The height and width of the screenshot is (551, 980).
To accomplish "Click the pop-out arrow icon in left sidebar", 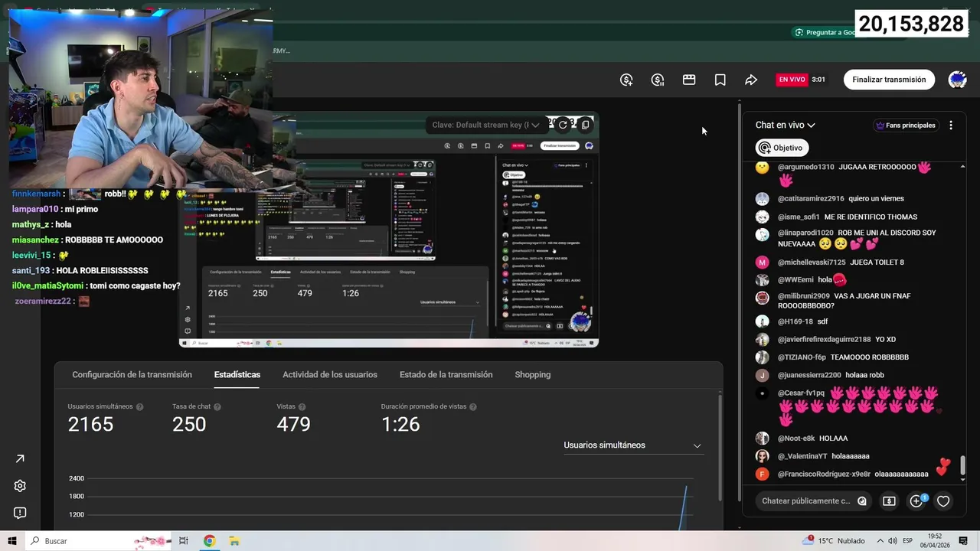I will 20,459.
